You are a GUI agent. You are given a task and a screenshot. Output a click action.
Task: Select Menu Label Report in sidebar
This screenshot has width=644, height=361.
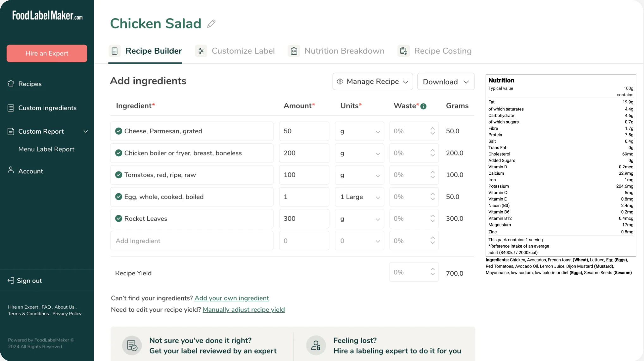(46, 149)
